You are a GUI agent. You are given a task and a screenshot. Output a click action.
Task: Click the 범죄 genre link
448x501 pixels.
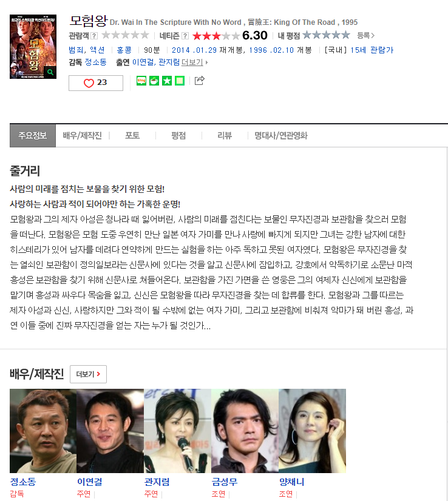click(x=76, y=50)
